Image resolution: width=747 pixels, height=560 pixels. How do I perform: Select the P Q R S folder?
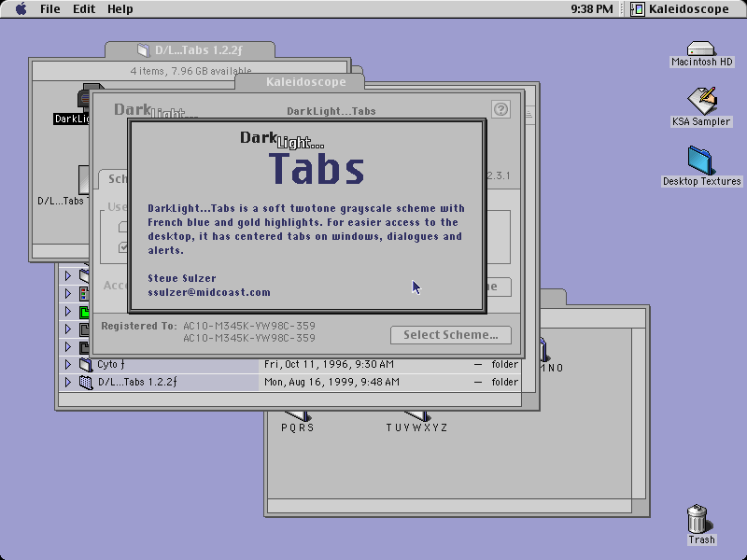click(x=297, y=423)
